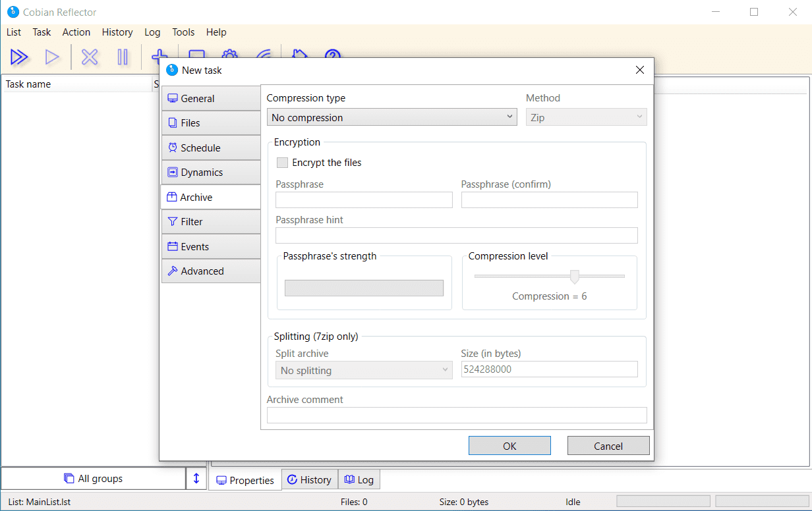Viewport: 812px width, 511px height.
Task: Abort running task with the X toolbar icon
Action: pyautogui.click(x=90, y=57)
